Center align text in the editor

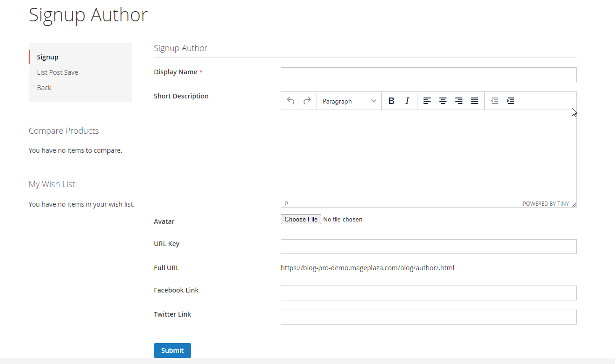pos(443,101)
